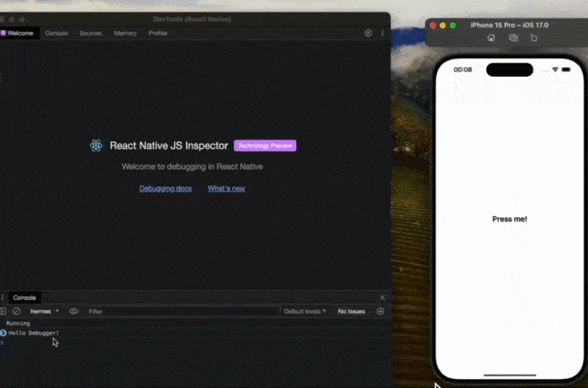
Task: Select the Console drawer tab
Action: point(24,297)
